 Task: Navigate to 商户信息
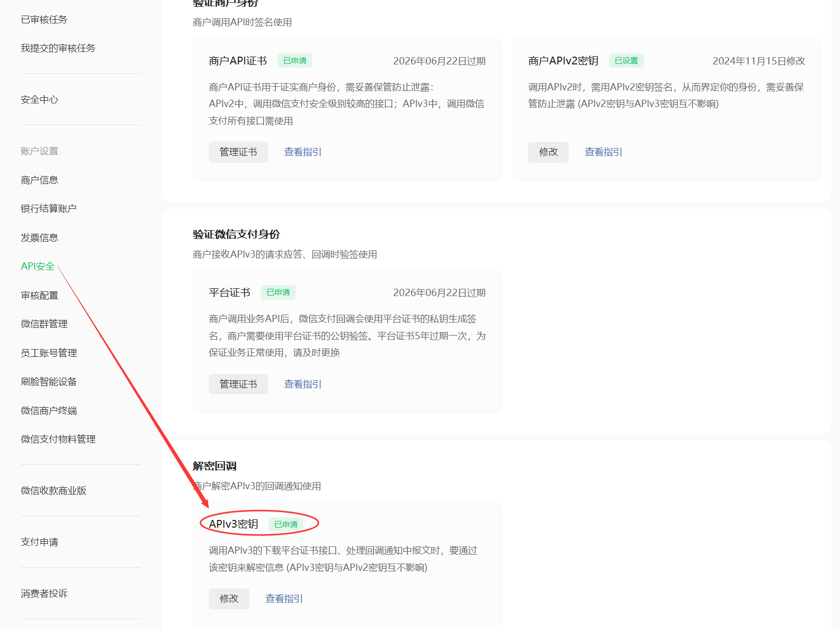point(39,180)
